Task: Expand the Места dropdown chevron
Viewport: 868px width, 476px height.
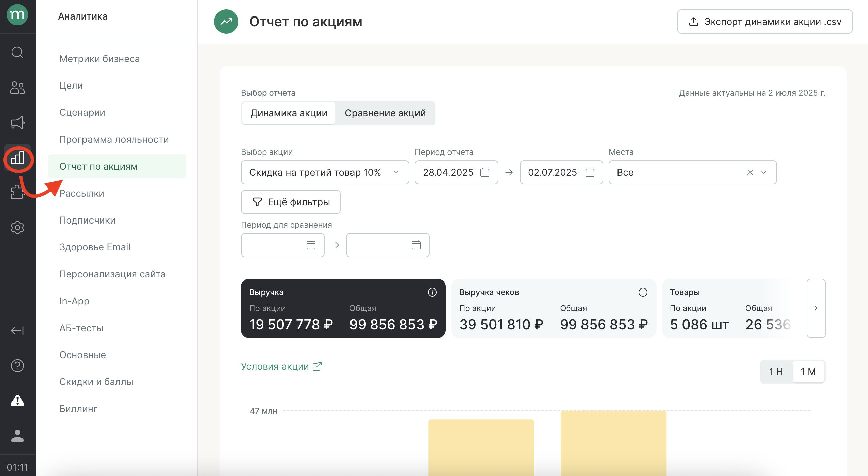Action: click(x=764, y=172)
